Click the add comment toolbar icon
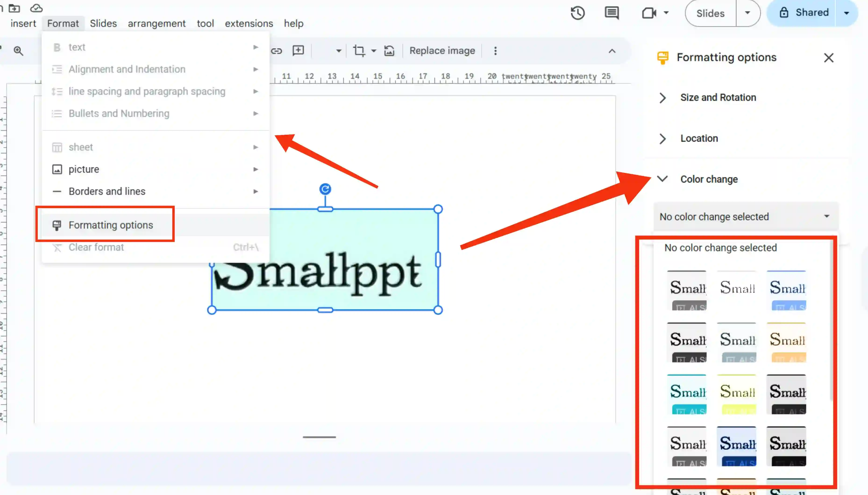The image size is (868, 495). pos(298,51)
